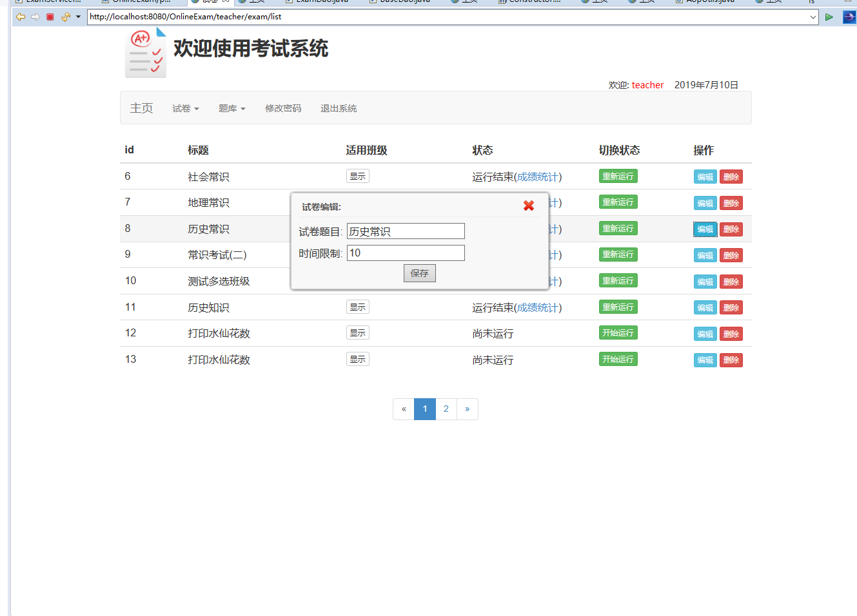857x616 pixels.
Task: Click the 保存 button in the edit dialog
Action: (420, 273)
